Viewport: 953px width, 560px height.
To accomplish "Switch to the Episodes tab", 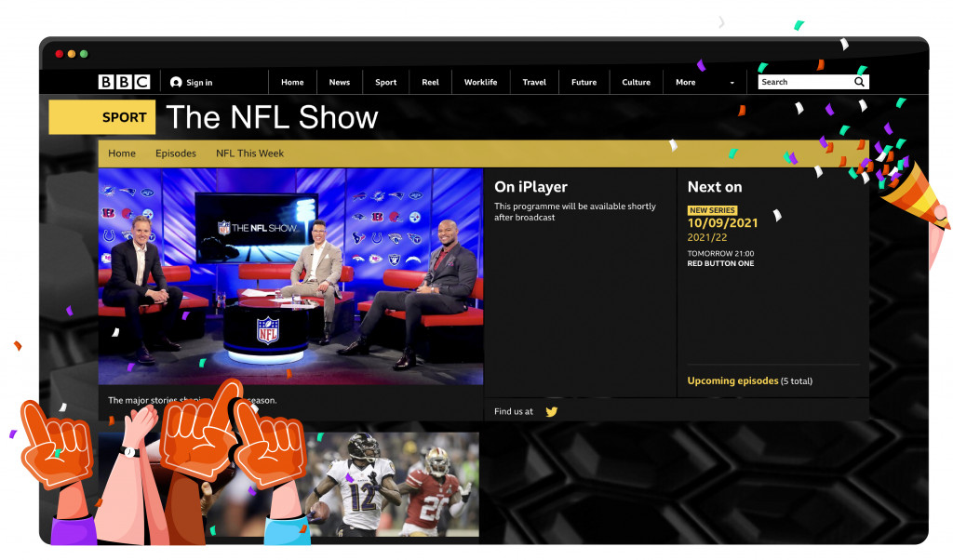I will pos(176,153).
